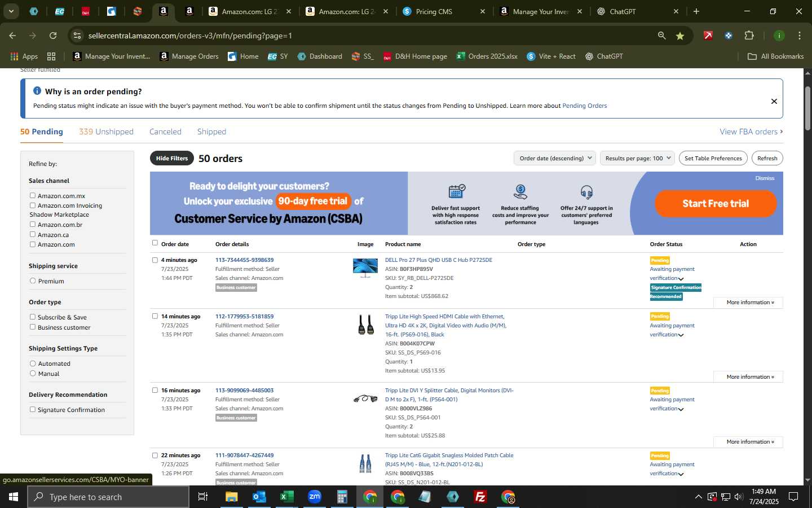Select Manual shipping settings radio
The image size is (812, 508).
click(33, 373)
